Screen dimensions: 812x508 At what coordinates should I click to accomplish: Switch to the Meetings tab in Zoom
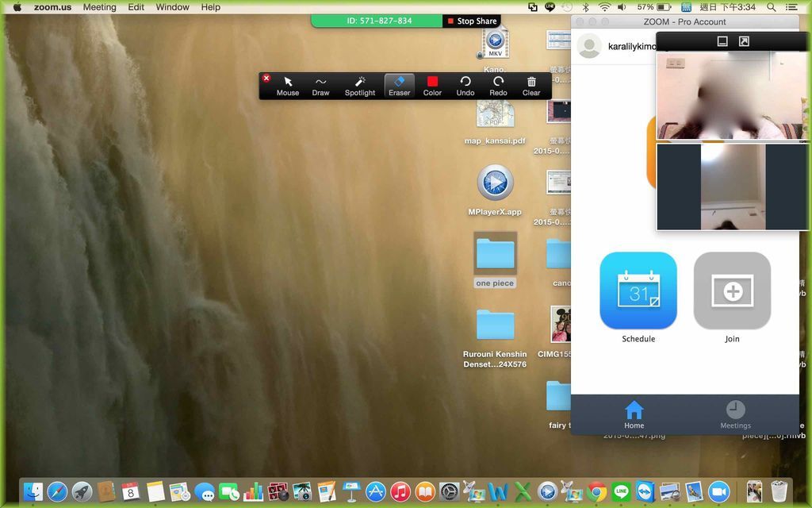click(x=735, y=414)
